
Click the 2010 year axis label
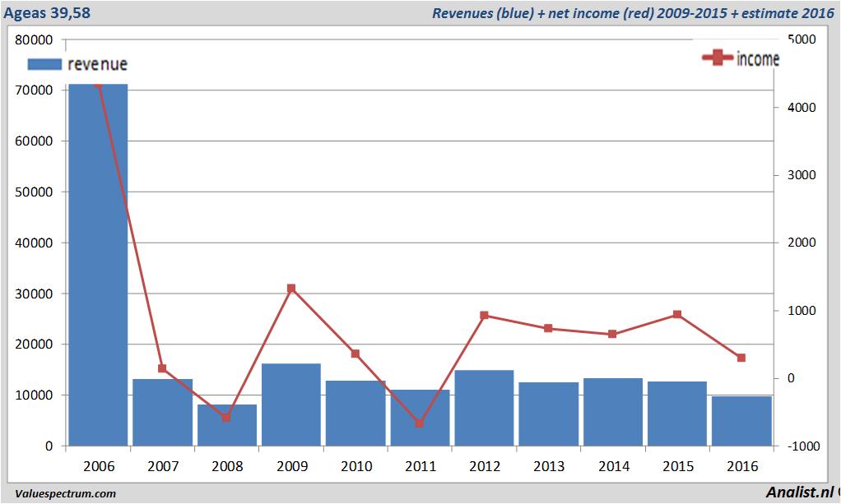click(x=356, y=466)
